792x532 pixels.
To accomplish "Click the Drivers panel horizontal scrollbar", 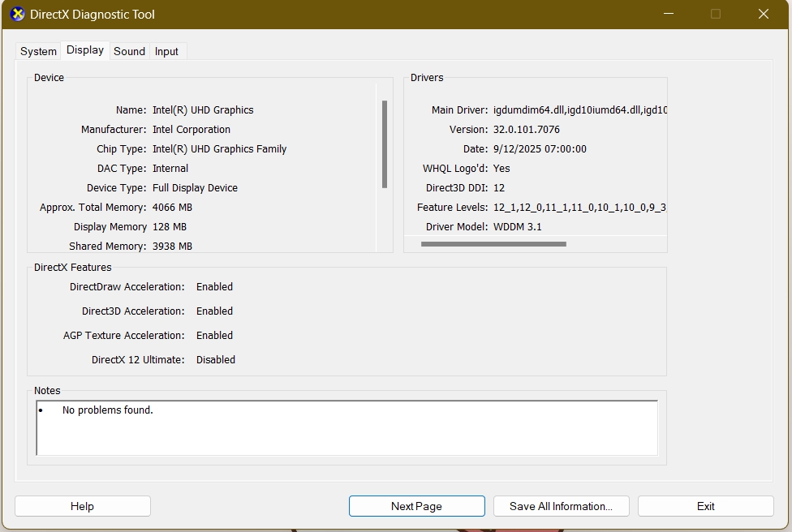I will pyautogui.click(x=493, y=244).
